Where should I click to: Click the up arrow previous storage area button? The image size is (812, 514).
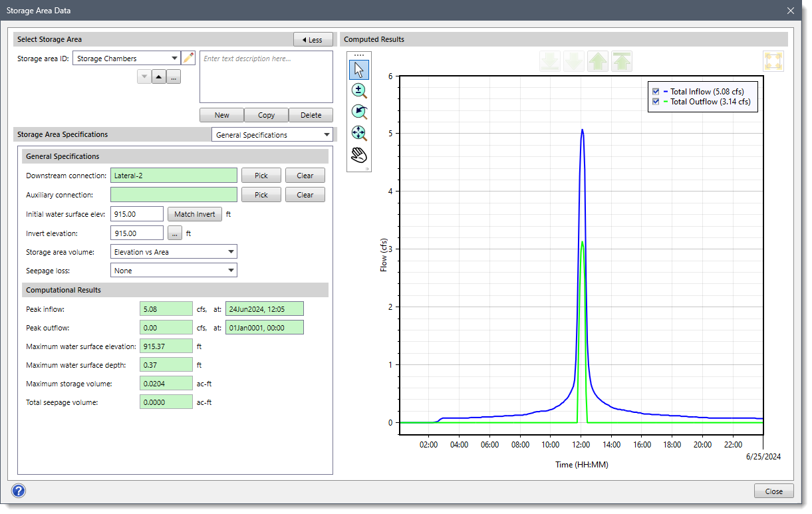(159, 77)
